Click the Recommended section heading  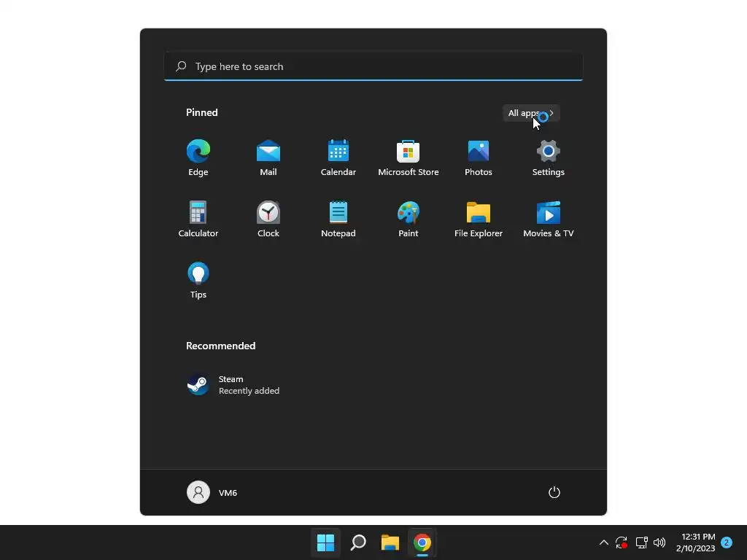[x=220, y=346]
